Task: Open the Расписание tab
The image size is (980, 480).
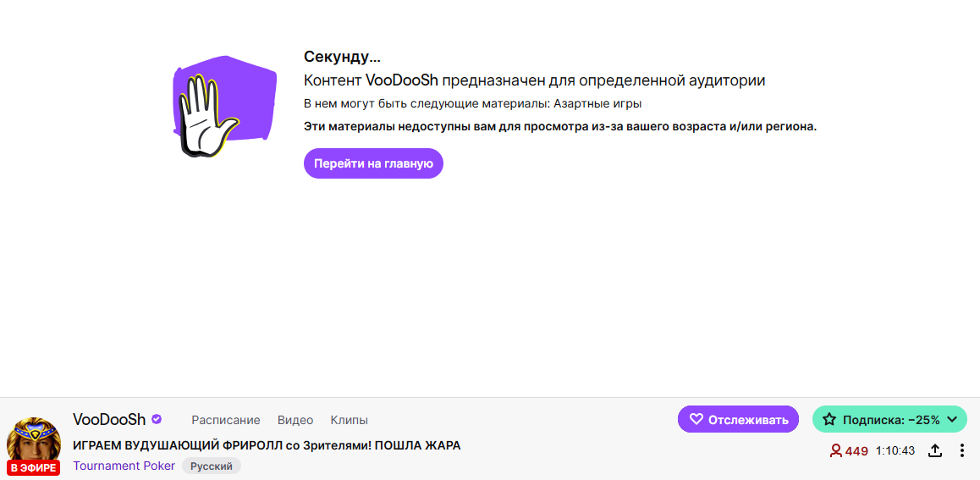Action: (x=226, y=420)
